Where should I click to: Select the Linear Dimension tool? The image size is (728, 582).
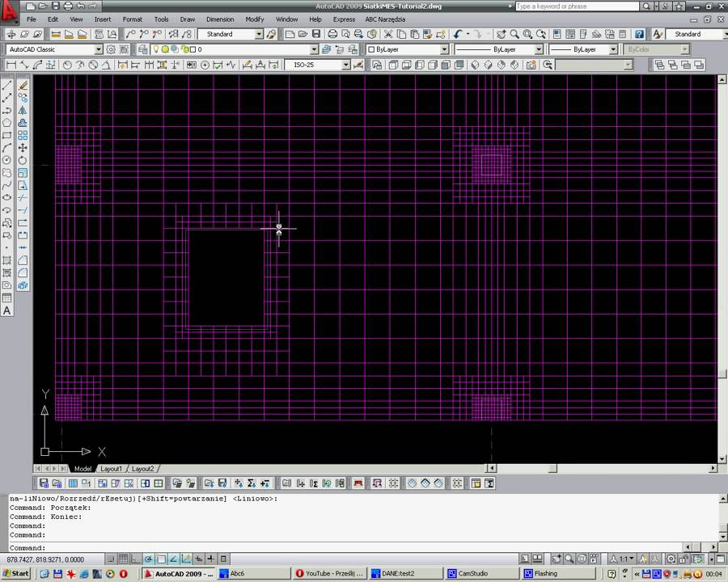click(x=11, y=65)
